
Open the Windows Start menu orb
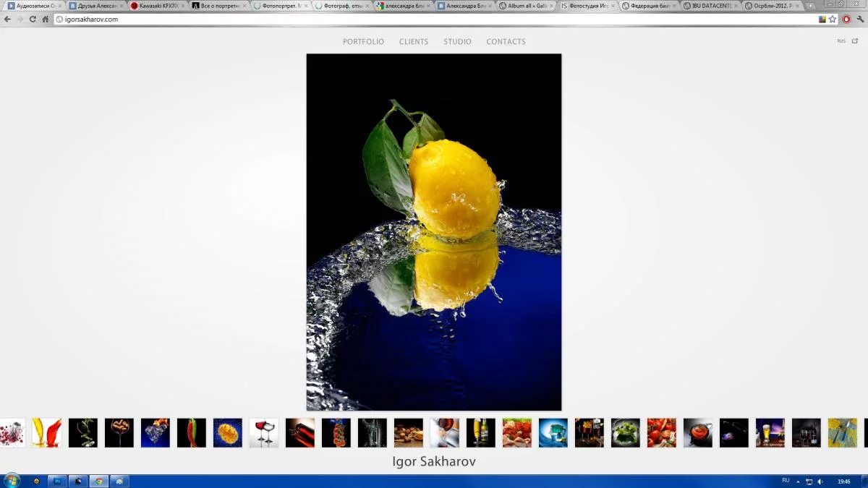12,481
